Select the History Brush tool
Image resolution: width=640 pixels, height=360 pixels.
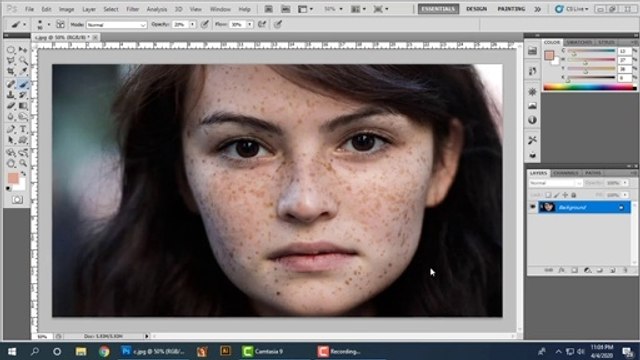(x=23, y=95)
